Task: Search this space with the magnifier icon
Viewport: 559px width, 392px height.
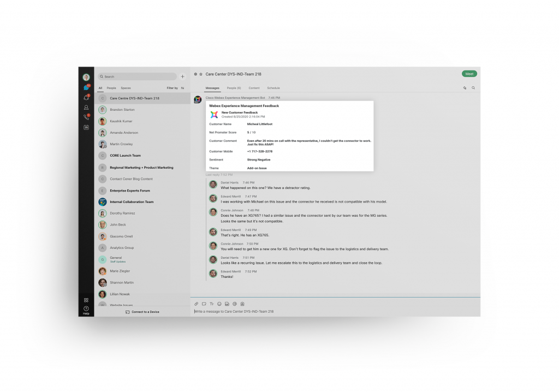Action: point(473,87)
